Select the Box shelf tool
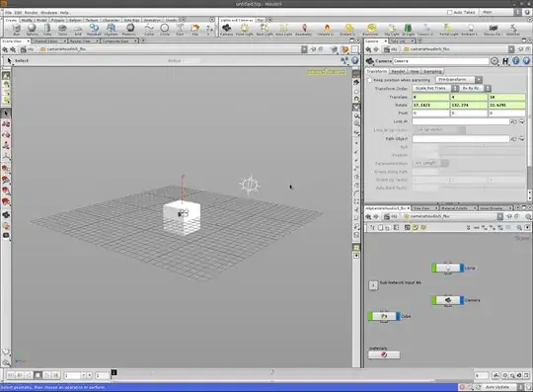Screen dimensions: 533x392 coord(17,30)
